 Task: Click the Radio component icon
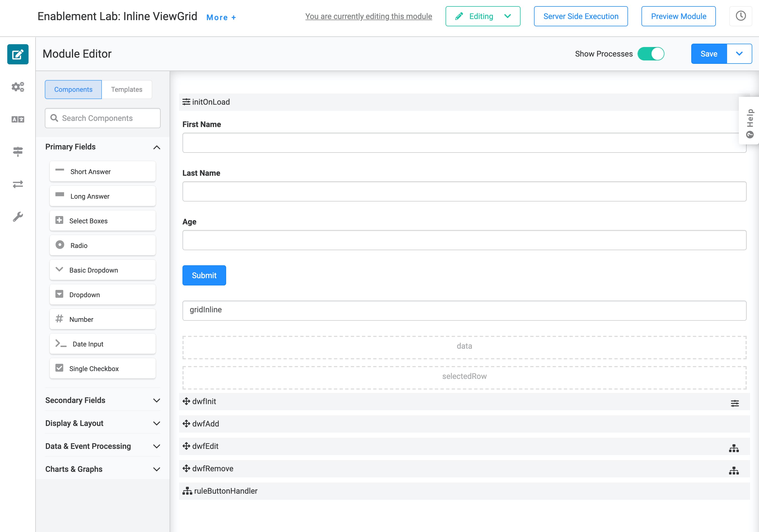pos(60,245)
